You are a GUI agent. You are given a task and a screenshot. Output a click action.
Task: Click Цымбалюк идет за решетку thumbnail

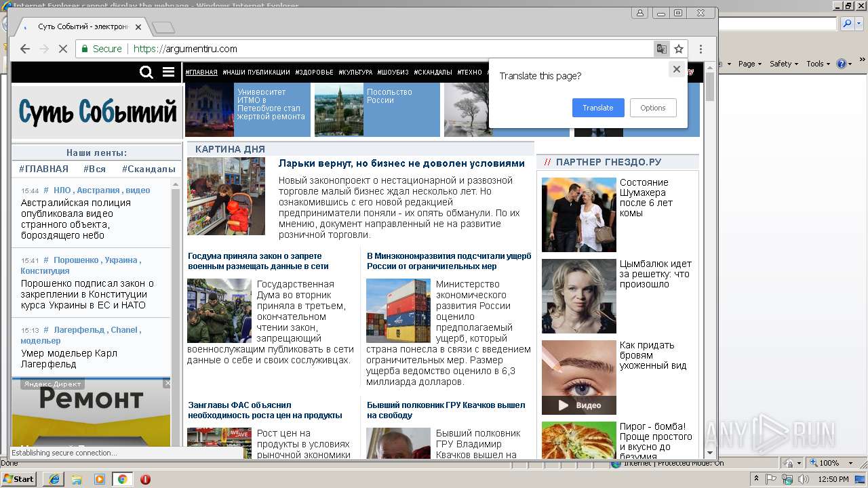click(579, 296)
